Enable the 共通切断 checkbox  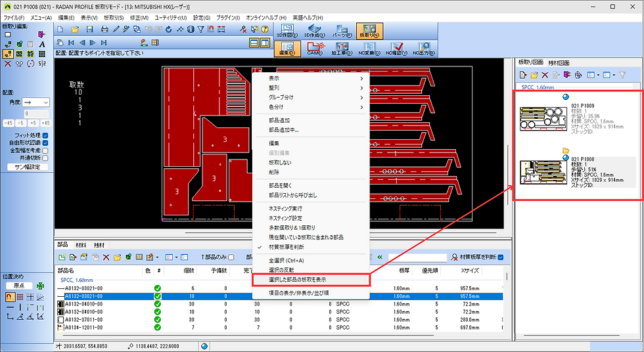(45, 158)
